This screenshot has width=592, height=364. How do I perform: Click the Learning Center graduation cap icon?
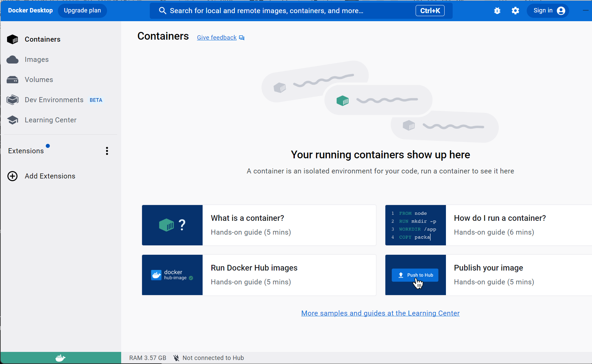pyautogui.click(x=12, y=120)
